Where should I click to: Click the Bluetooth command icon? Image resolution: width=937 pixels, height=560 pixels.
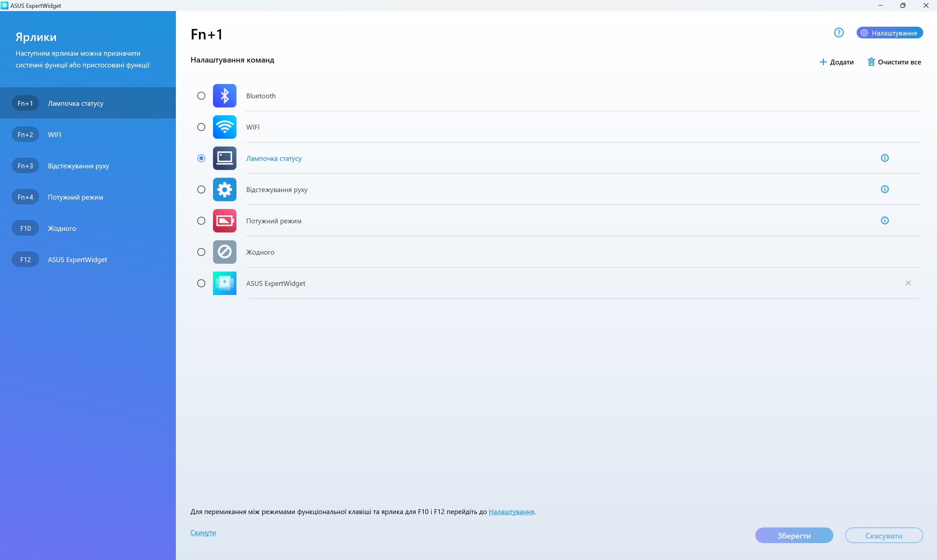[224, 96]
